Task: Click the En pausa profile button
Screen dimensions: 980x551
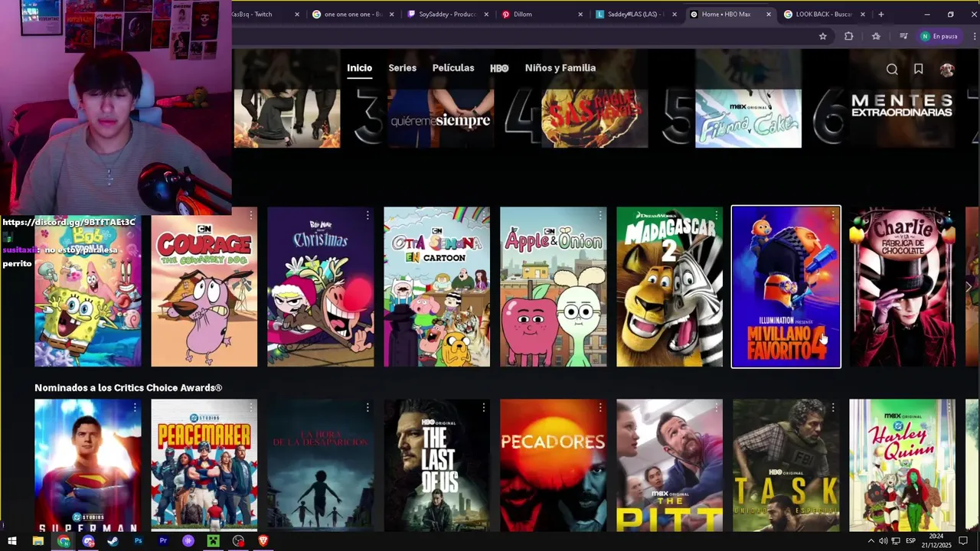Action: tap(939, 36)
